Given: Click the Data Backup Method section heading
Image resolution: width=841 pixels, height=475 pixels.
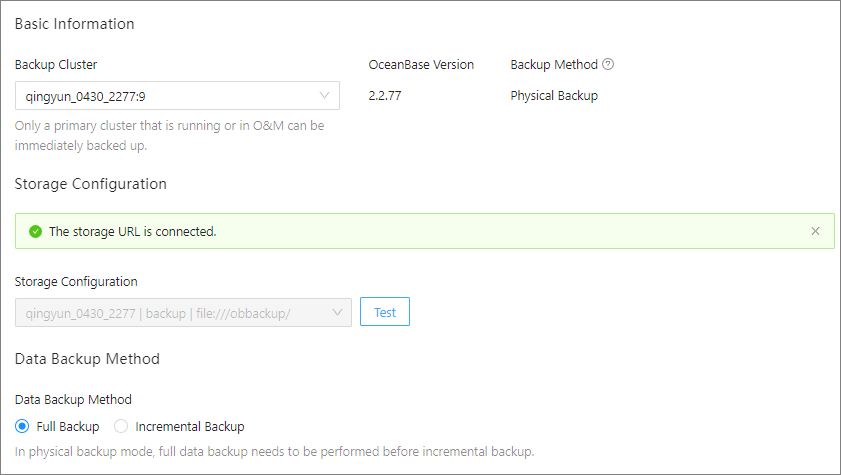Looking at the screenshot, I should 87,358.
